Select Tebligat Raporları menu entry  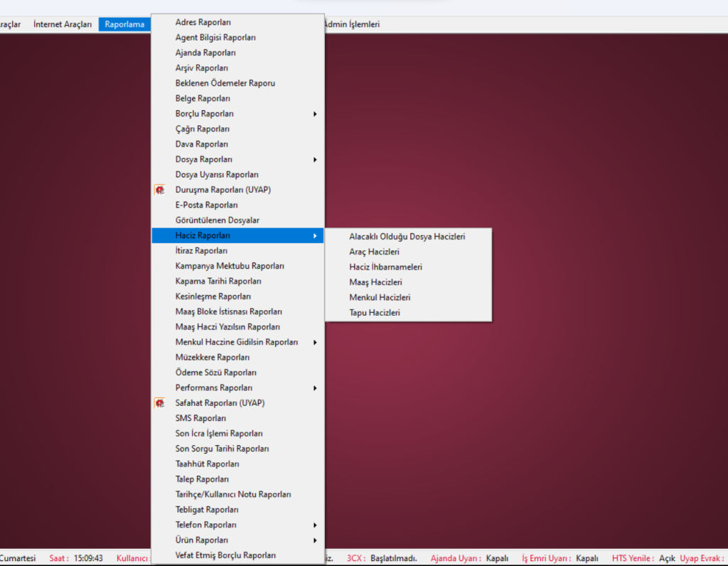(x=206, y=510)
